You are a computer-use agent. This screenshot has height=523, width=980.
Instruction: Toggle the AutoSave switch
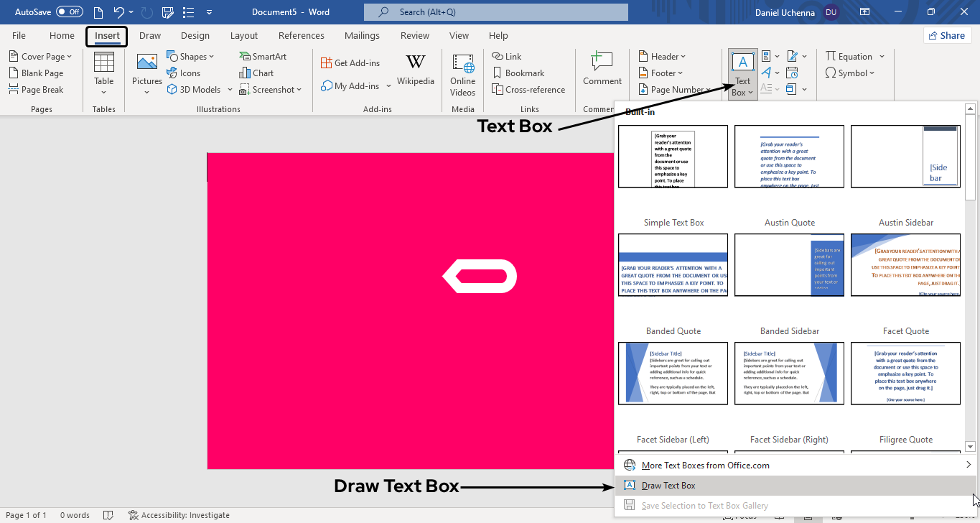tap(69, 12)
